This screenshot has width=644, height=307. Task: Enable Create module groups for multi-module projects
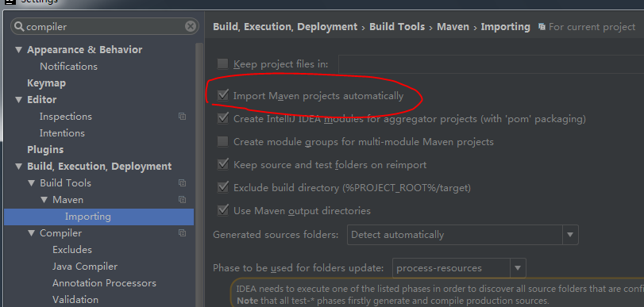tap(222, 141)
